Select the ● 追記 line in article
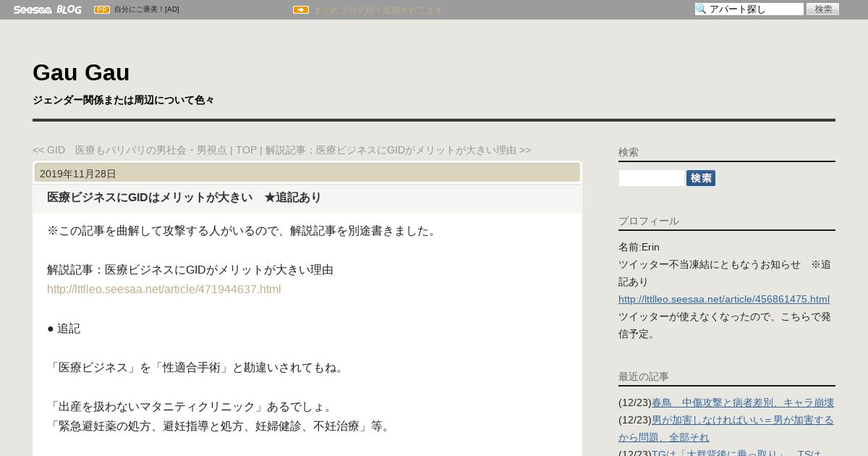 pos(64,328)
